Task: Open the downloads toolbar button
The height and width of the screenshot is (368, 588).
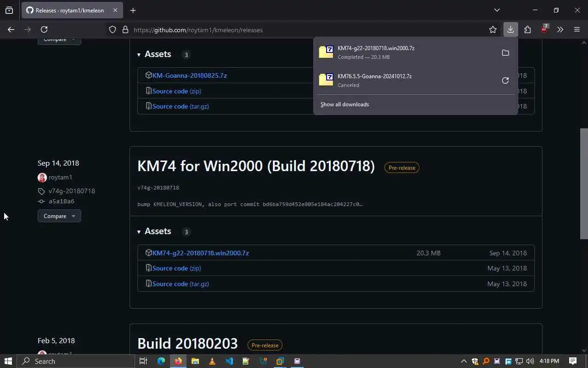Action: point(510,29)
